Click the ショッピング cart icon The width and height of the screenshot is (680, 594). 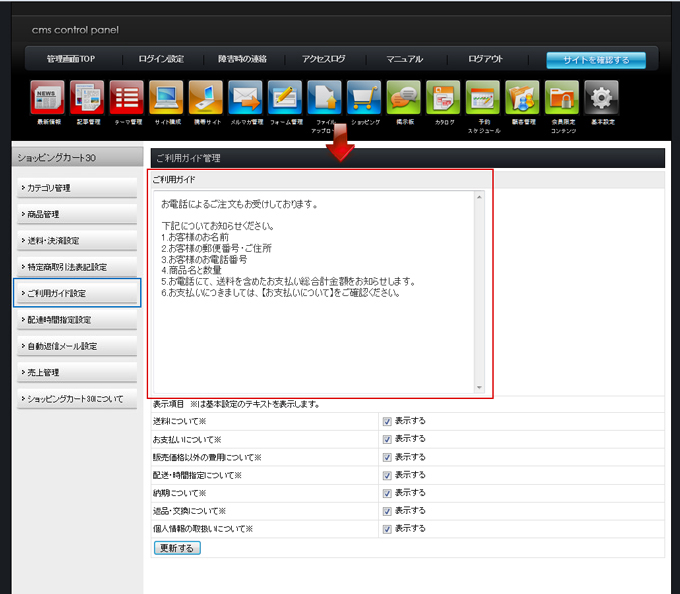[364, 98]
